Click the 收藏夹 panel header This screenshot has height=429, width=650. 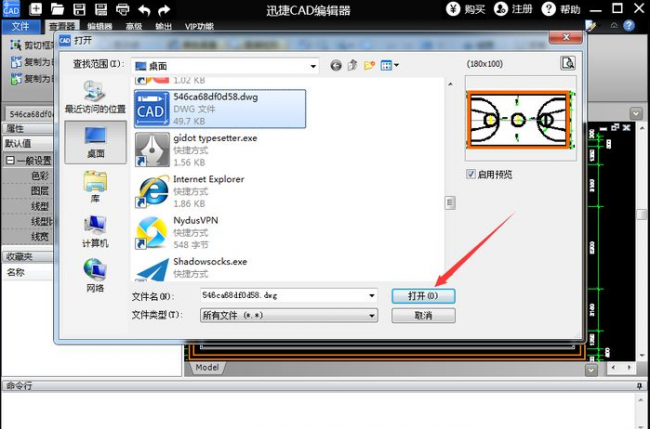point(28,256)
